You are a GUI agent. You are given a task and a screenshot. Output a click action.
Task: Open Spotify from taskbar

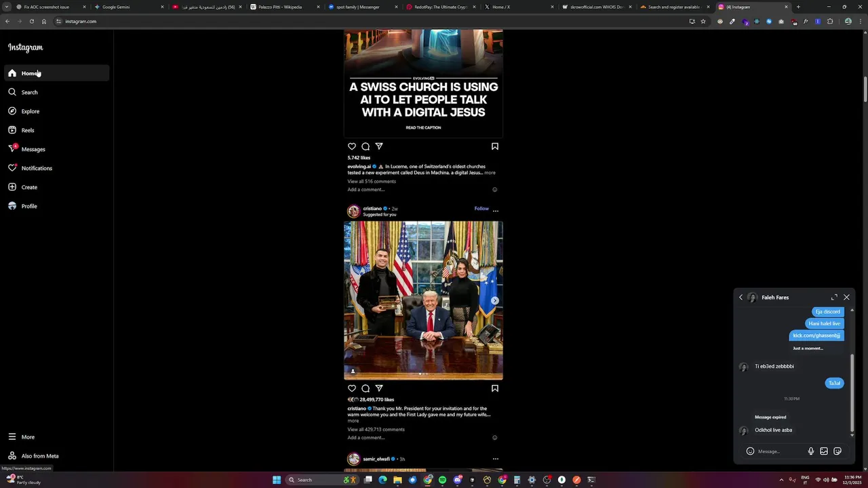click(442, 480)
